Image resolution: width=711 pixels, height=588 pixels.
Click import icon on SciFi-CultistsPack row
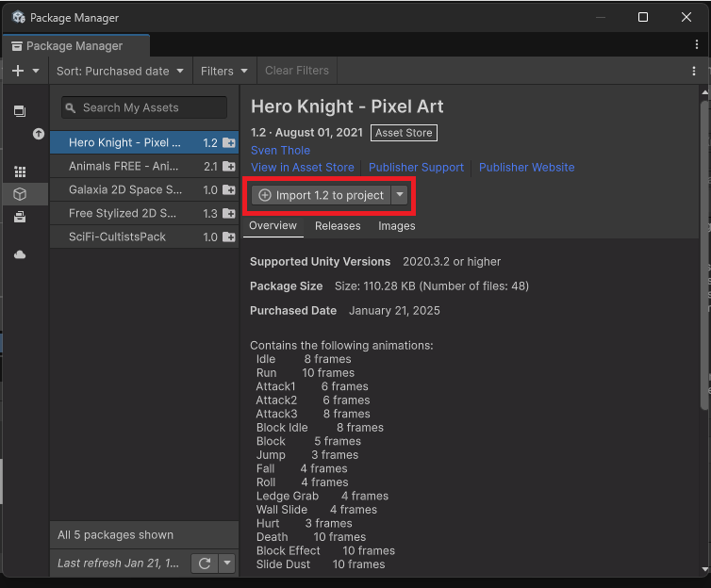coord(229,237)
